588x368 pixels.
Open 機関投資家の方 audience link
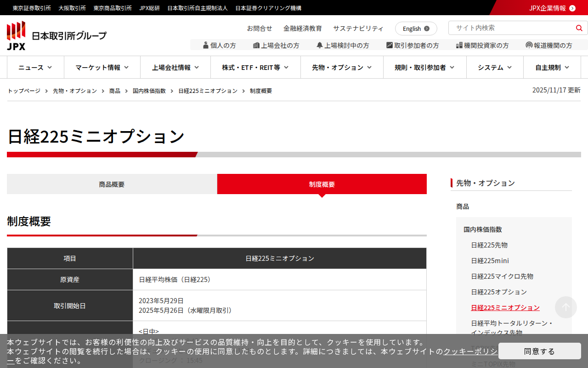point(482,45)
